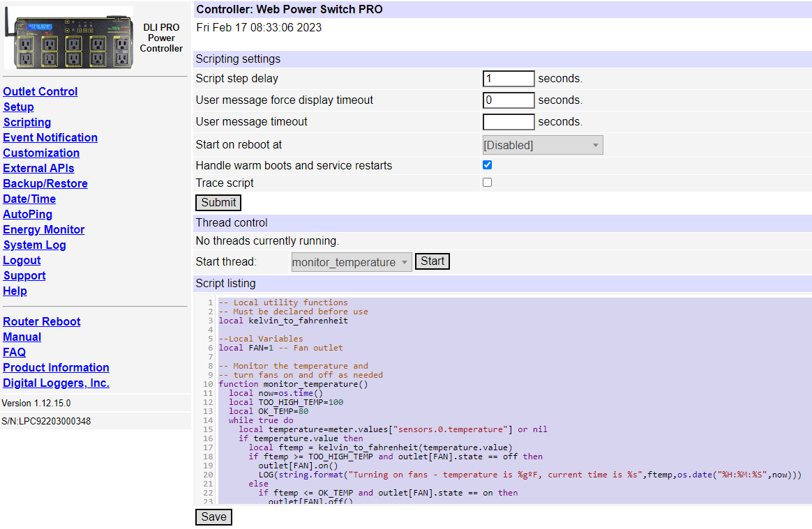This screenshot has height=529, width=812.
Task: Click the User message force display timeout field
Action: coord(508,100)
